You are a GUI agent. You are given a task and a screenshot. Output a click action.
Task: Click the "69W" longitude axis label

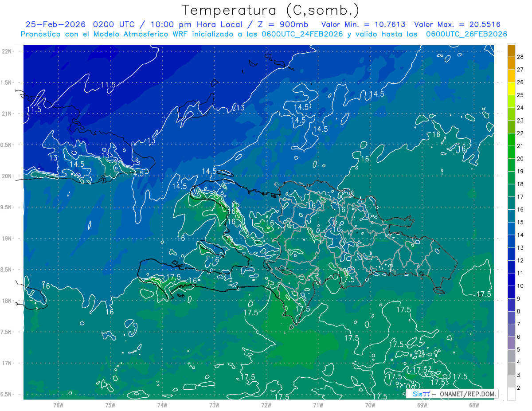[x=422, y=405]
